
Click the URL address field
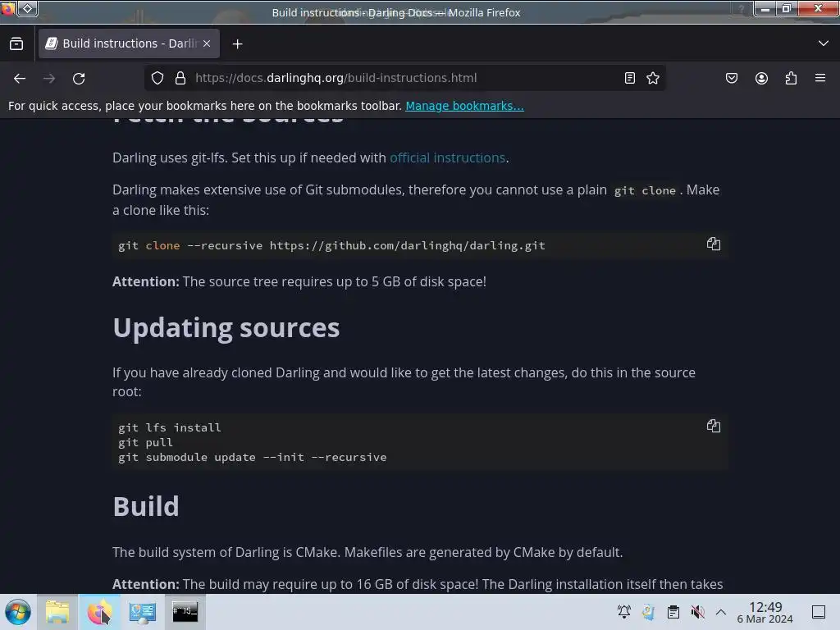tap(404, 78)
